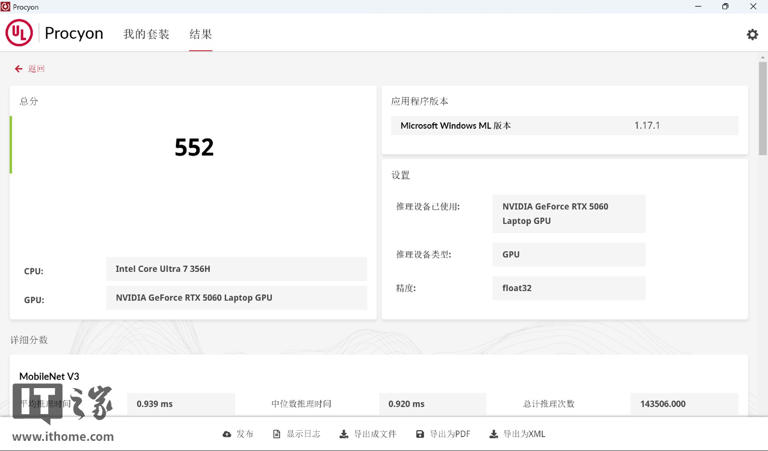The width and height of the screenshot is (768, 451).
Task: Select the 结果 tab
Action: click(200, 34)
